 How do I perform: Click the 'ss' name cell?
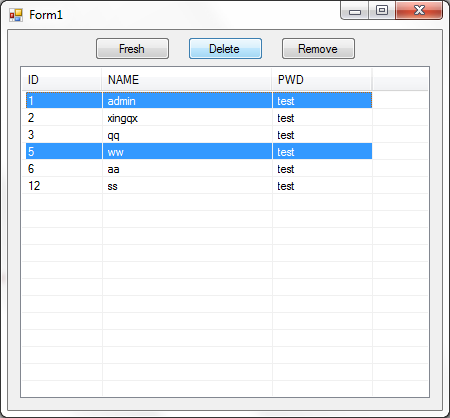[187, 186]
